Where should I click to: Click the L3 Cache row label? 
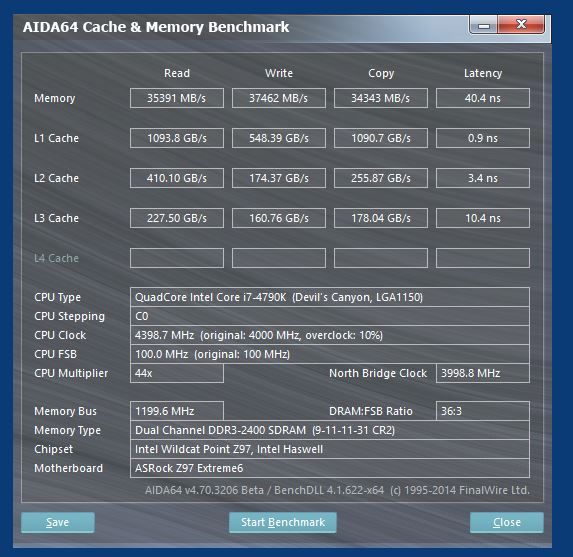(x=56, y=218)
